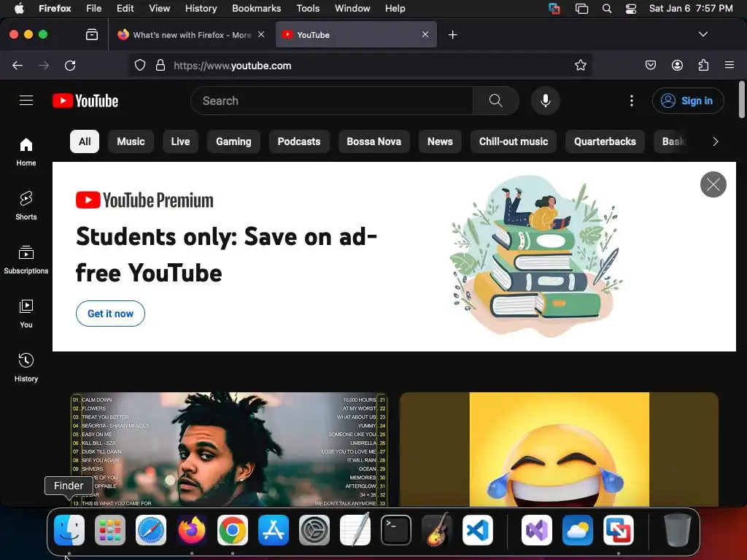Open Control Center in menu bar
This screenshot has height=560, width=747.
[x=631, y=9]
